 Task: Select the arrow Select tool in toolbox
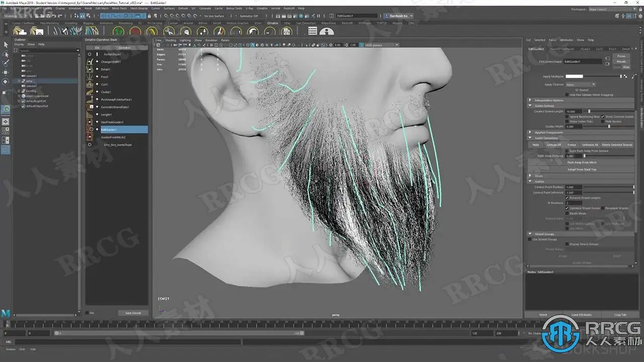[x=6, y=45]
